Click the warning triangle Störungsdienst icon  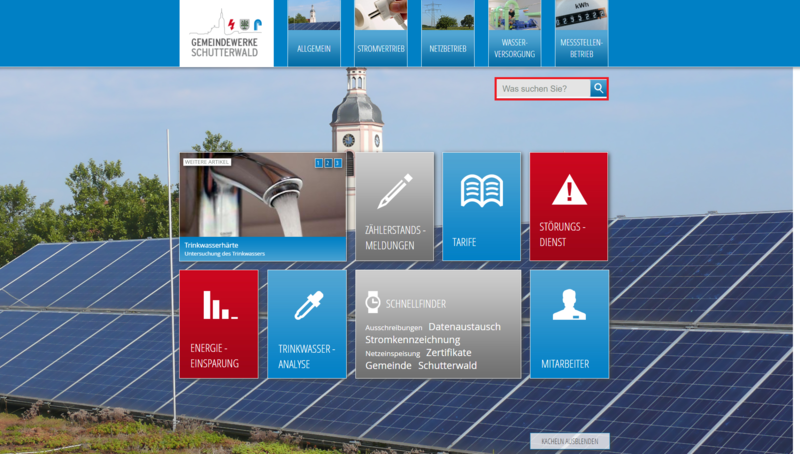(569, 190)
